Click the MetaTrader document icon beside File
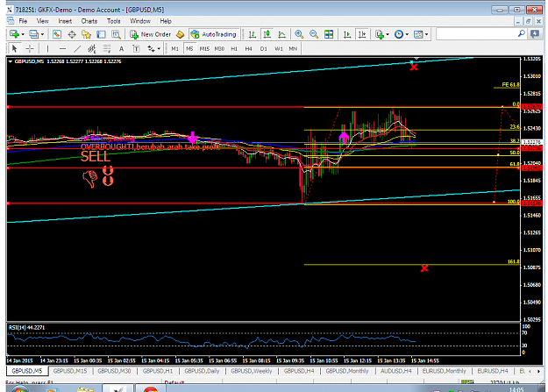548x392 pixels. coord(11,21)
